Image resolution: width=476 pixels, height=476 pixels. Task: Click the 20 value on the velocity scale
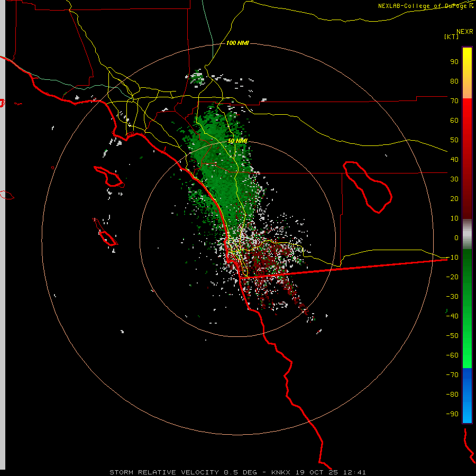coord(454,199)
